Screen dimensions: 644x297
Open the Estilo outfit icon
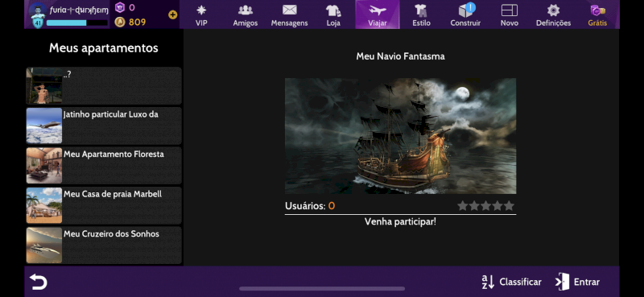click(421, 10)
